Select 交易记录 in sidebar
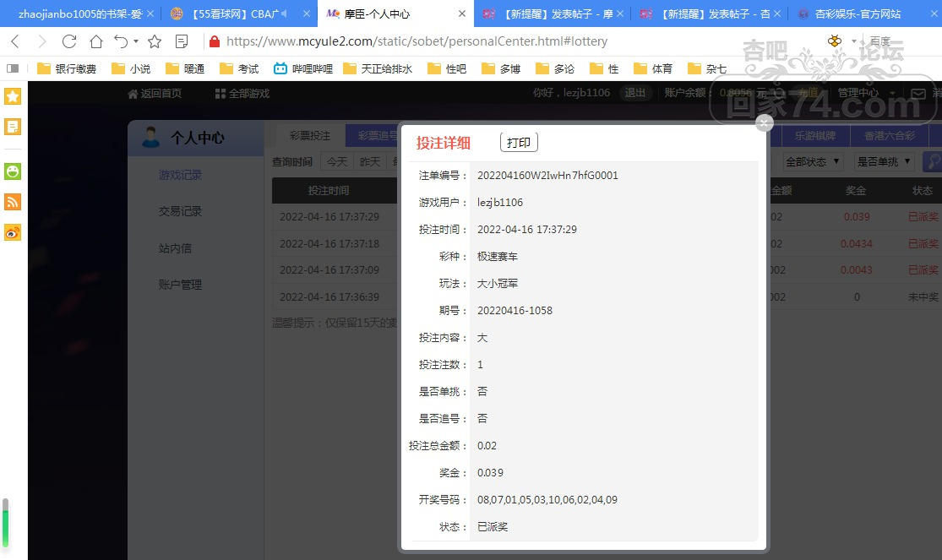 pyautogui.click(x=180, y=211)
